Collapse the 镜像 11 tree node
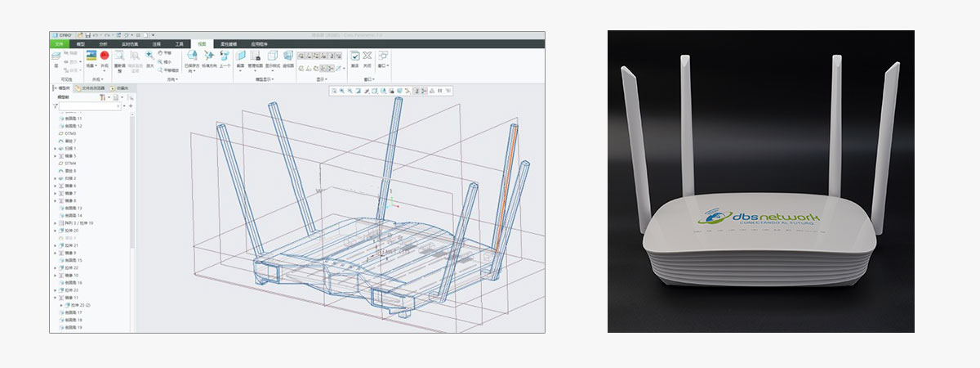This screenshot has height=368, width=980. pos(56,298)
